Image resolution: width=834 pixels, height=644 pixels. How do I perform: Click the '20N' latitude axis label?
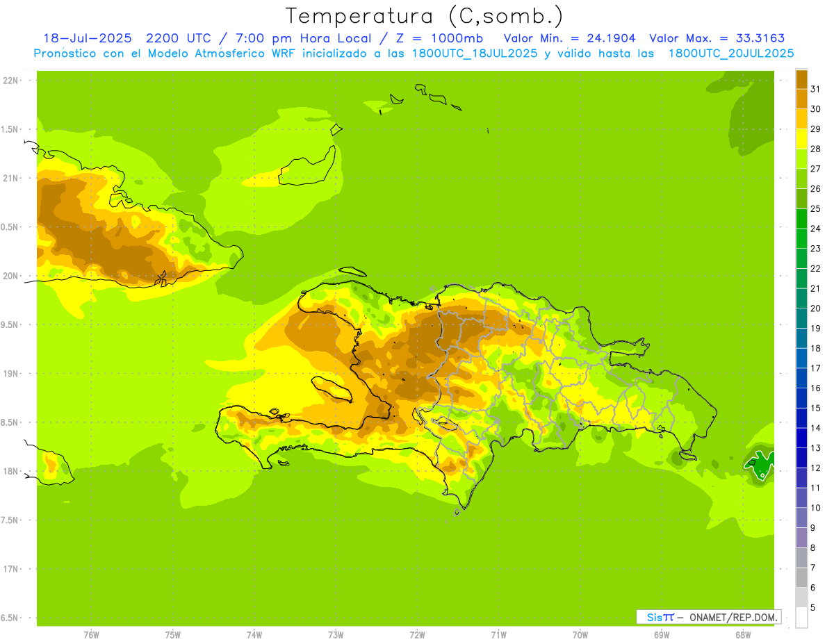pyautogui.click(x=10, y=276)
